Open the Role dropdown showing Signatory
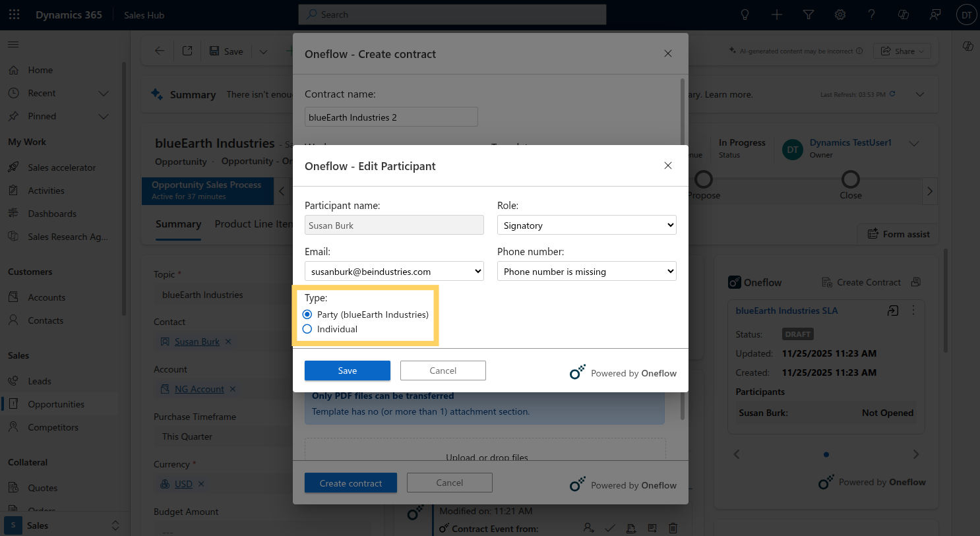Viewport: 980px width, 536px height. (587, 225)
